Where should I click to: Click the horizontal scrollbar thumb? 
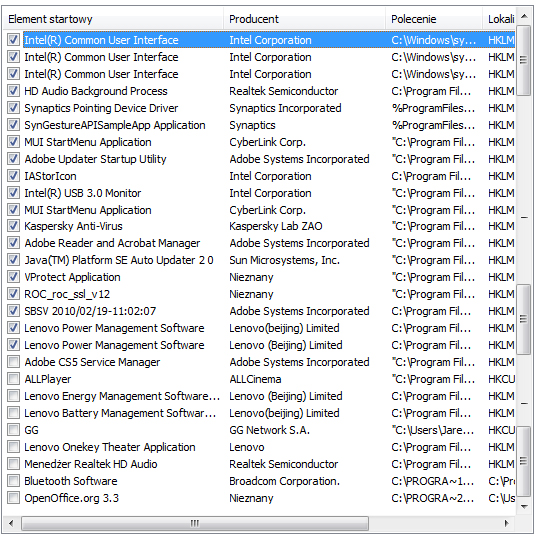pyautogui.click(x=195, y=523)
